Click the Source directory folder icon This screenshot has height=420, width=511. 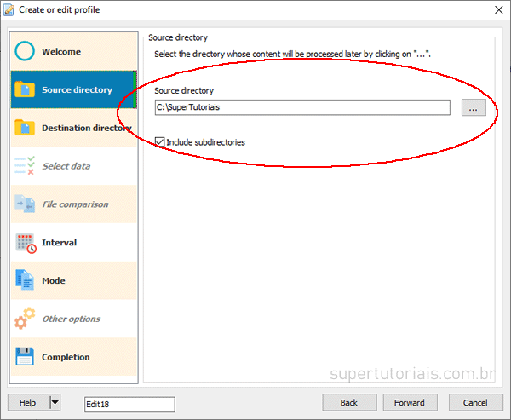tap(26, 89)
